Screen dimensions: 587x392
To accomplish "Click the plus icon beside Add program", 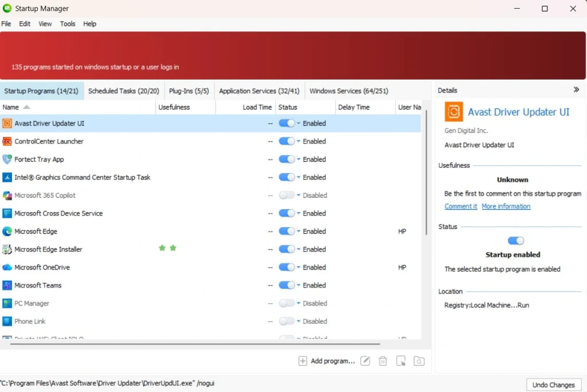I will (303, 361).
